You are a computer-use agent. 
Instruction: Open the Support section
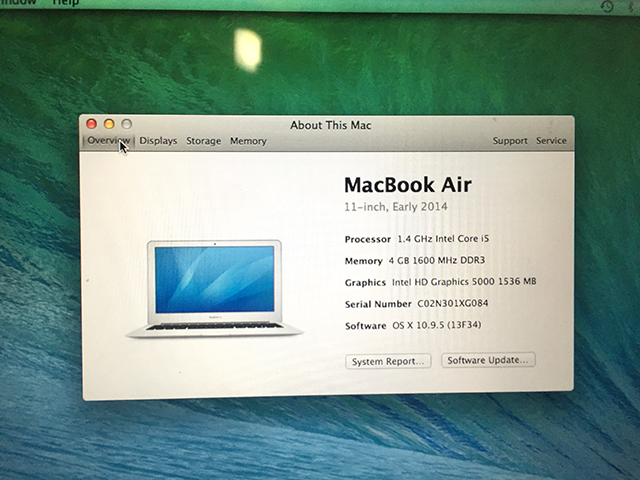coord(510,141)
